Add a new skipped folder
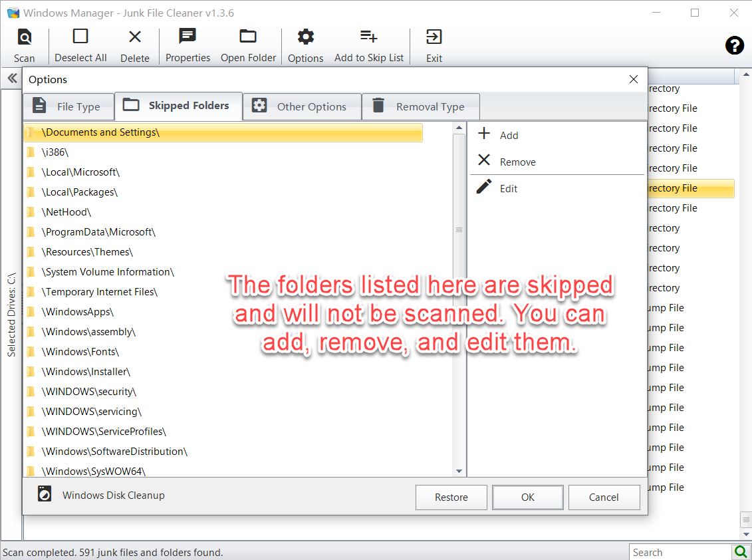 tap(498, 134)
